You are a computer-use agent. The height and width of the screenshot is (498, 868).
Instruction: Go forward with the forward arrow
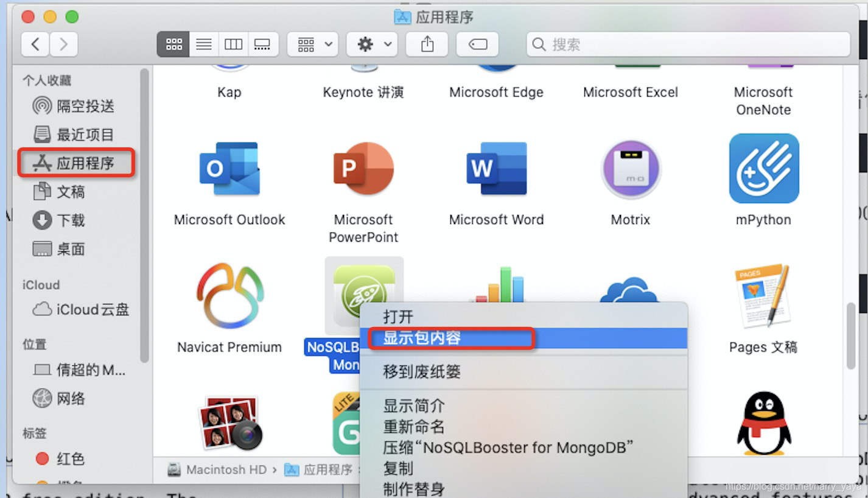tap(63, 44)
